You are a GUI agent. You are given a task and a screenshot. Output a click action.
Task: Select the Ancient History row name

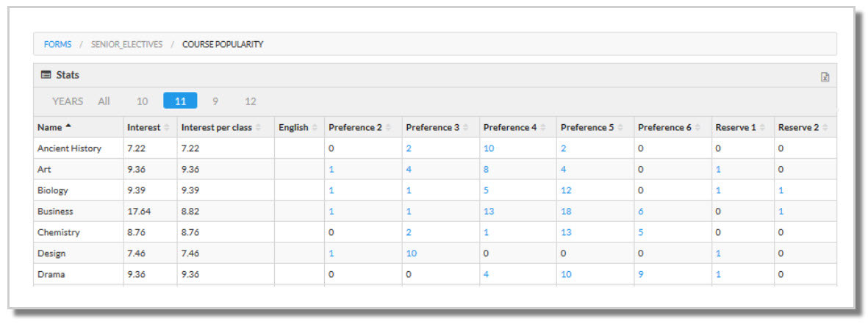pyautogui.click(x=69, y=148)
